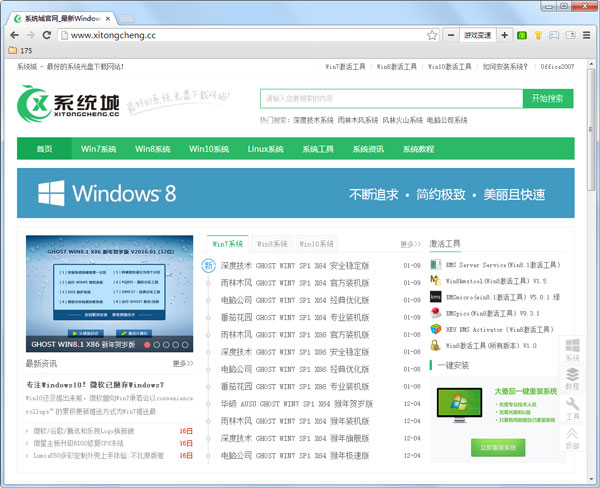Select the first red slideshow dot
The image size is (600, 488).
point(147,345)
